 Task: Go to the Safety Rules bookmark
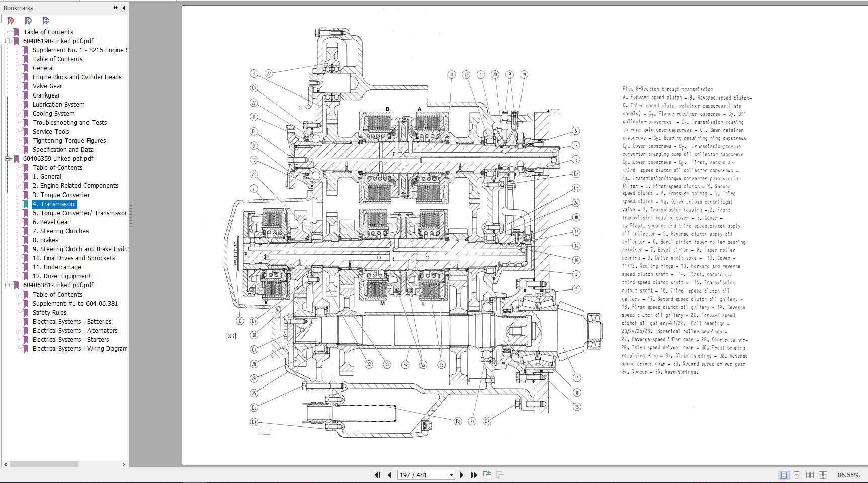[49, 312]
